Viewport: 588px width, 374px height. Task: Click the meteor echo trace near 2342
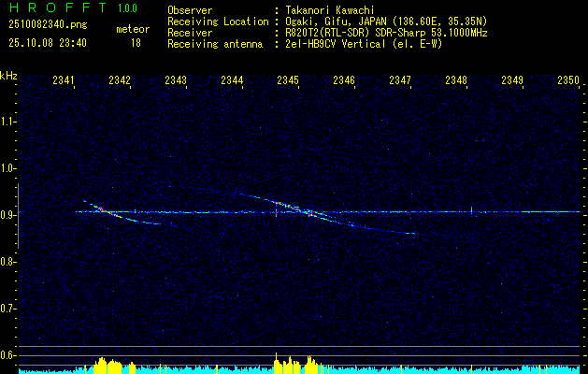point(122,212)
